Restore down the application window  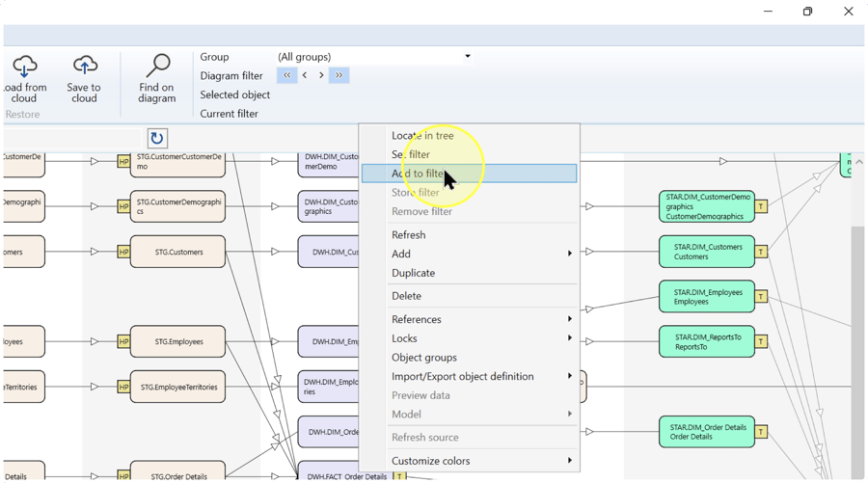[807, 11]
